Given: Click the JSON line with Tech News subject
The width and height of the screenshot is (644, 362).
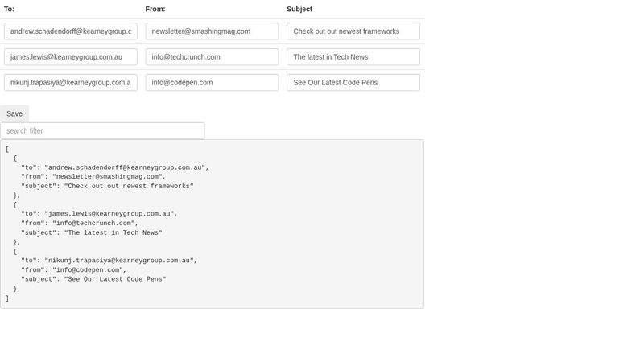Looking at the screenshot, I should click(91, 233).
